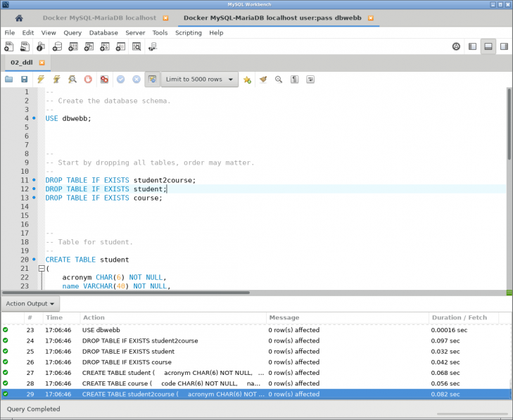The width and height of the screenshot is (513, 420).
Task: Reconnect to DBMS icon
Action: pos(153,46)
